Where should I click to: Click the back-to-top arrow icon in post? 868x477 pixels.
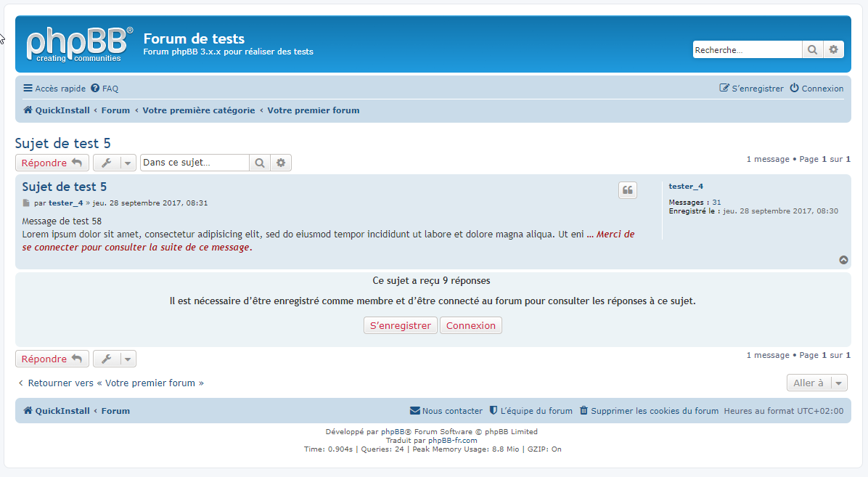point(843,260)
